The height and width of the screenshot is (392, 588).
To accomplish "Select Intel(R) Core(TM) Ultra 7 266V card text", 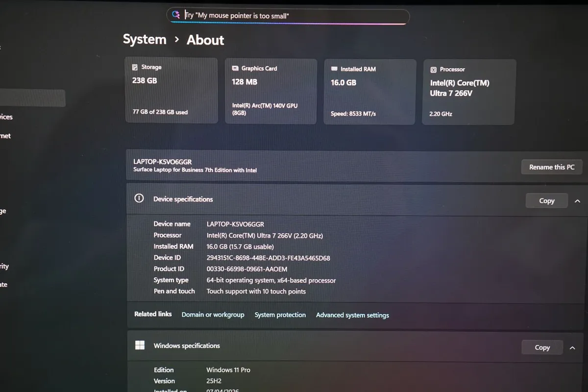I will click(x=460, y=88).
